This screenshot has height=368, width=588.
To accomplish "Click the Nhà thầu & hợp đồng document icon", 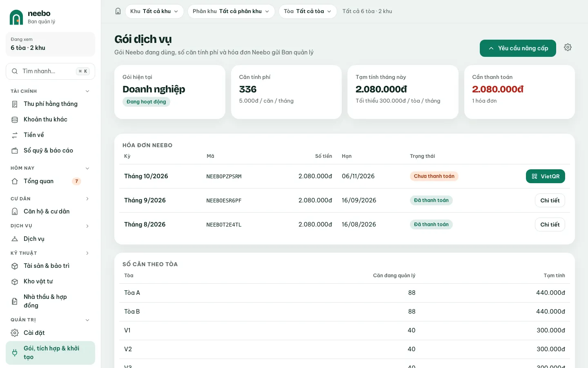I will point(15,301).
